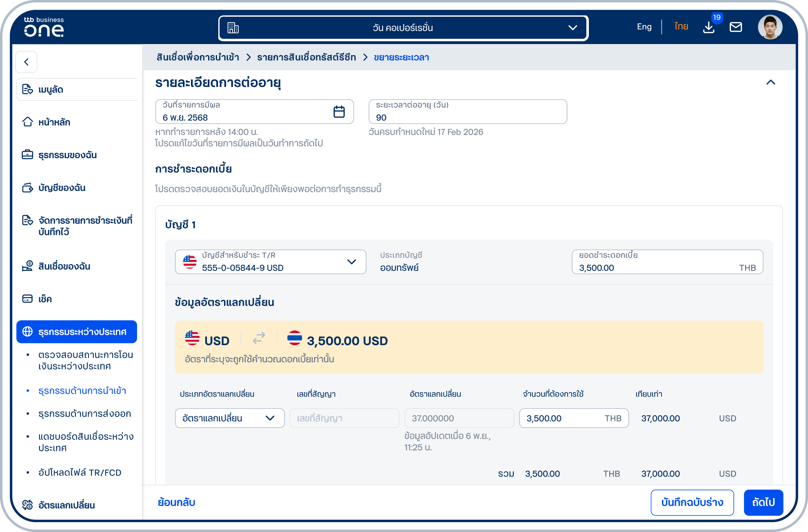
Task: Collapse the sidebar with back arrow
Action: tap(27, 62)
